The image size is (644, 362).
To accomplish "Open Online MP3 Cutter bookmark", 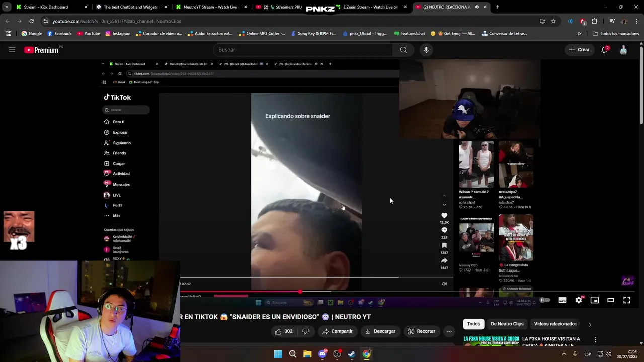I will click(262, 34).
